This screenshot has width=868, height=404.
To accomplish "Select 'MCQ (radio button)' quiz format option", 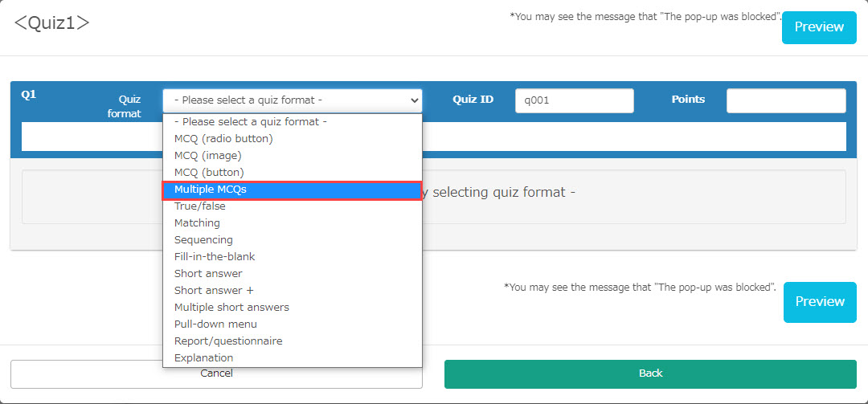I will [x=223, y=139].
